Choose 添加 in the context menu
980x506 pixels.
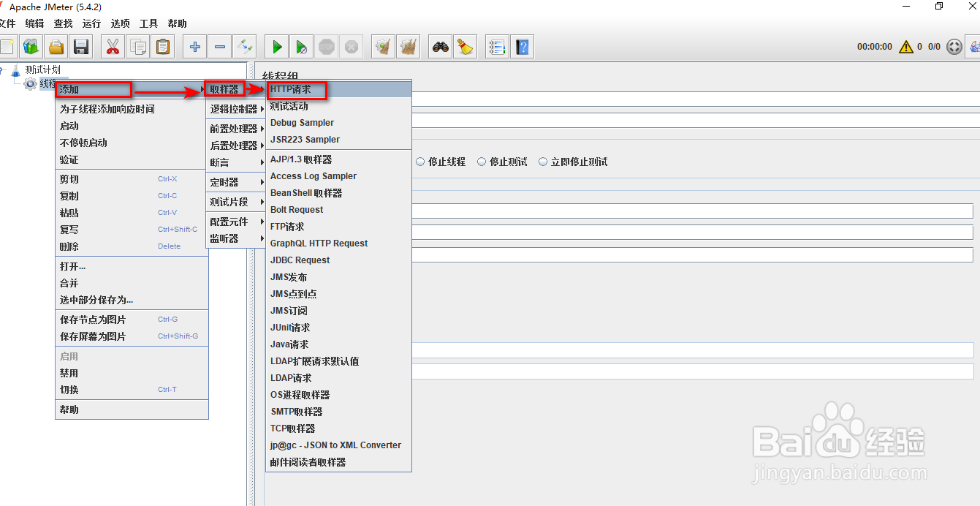[132, 89]
